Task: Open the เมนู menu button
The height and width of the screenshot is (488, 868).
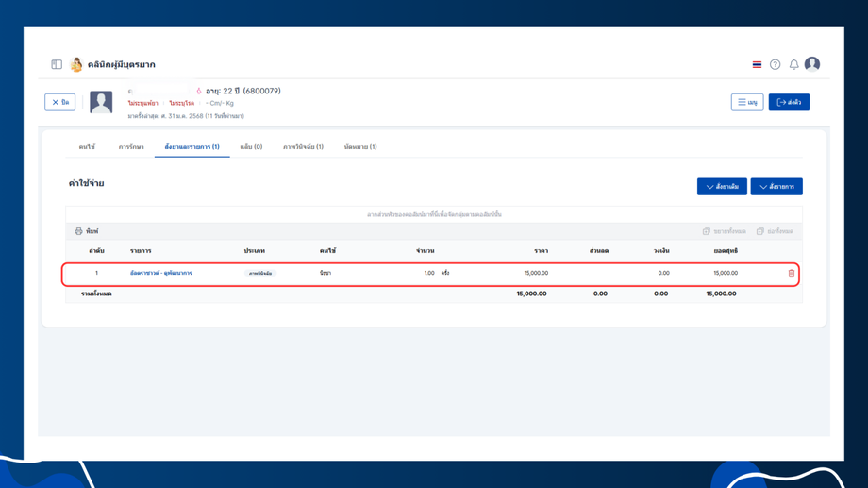Action: 747,102
